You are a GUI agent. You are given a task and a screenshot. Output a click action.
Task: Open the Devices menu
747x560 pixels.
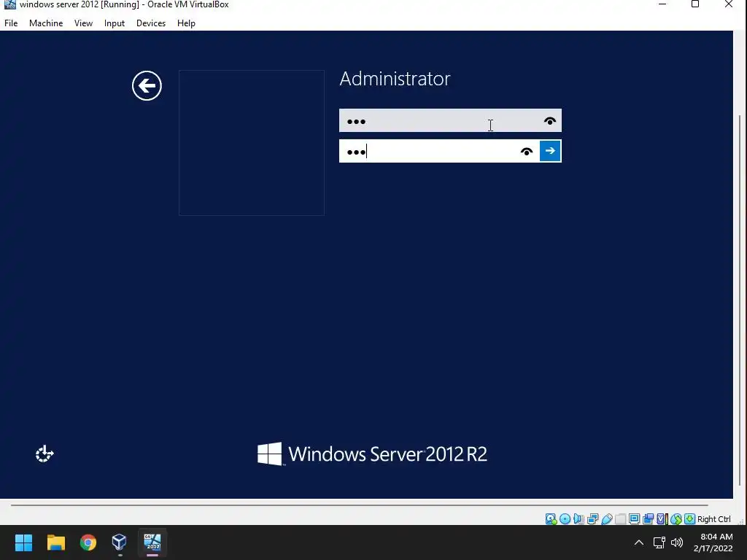151,23
